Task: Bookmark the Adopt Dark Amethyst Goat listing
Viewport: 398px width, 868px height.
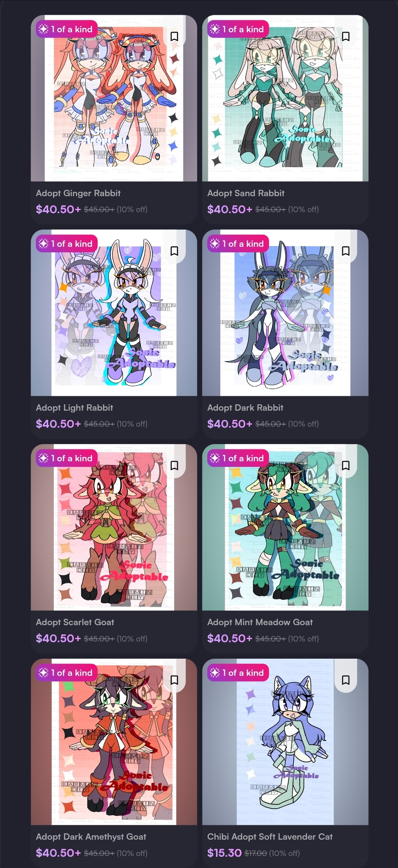Action: [x=174, y=680]
